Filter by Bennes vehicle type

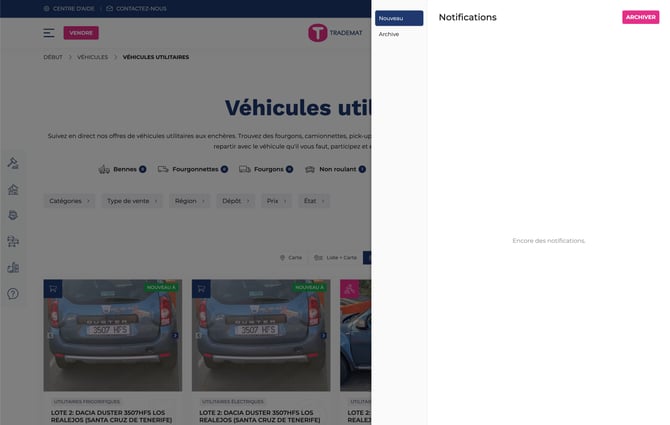[x=122, y=170]
